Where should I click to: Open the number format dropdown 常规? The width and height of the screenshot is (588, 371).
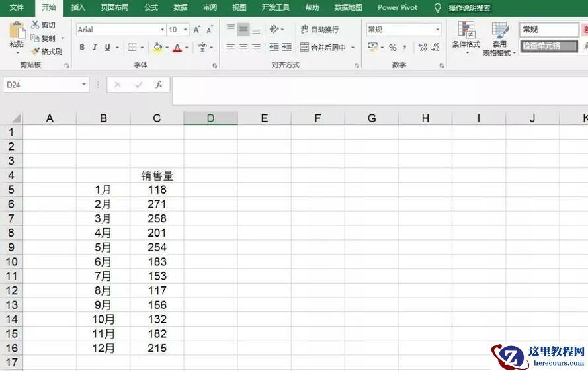[x=438, y=29]
